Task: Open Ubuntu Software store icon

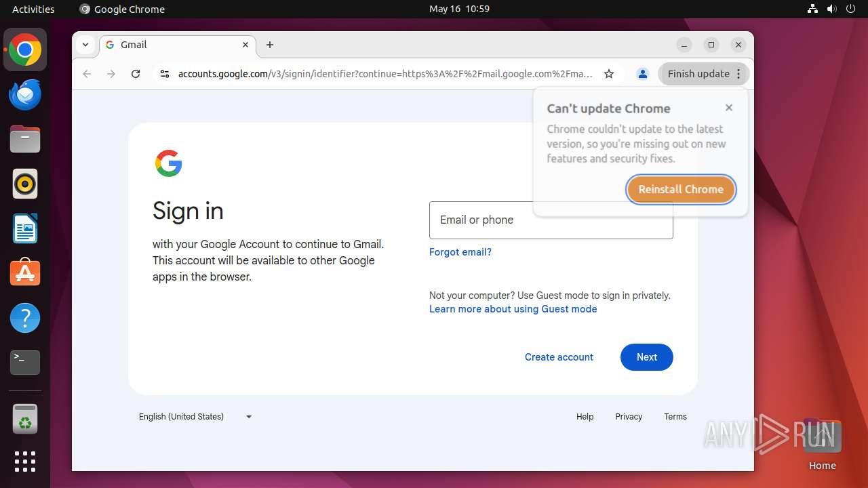Action: 25,272
